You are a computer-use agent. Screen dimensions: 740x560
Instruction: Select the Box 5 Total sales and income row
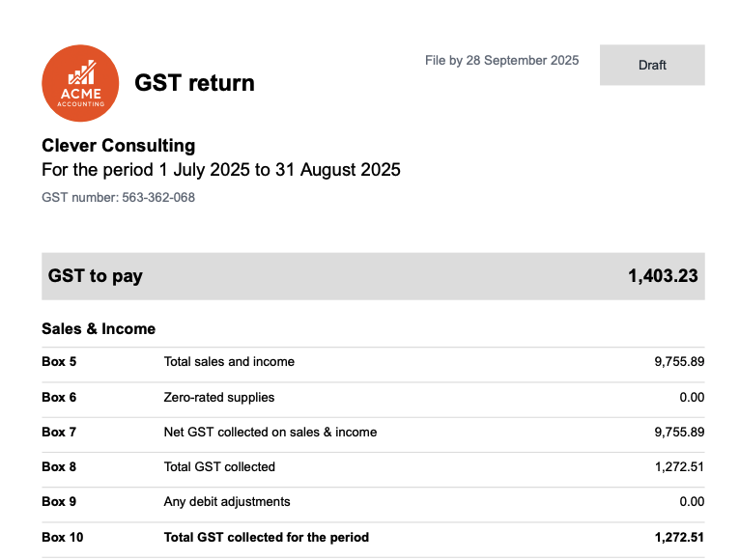(x=373, y=362)
